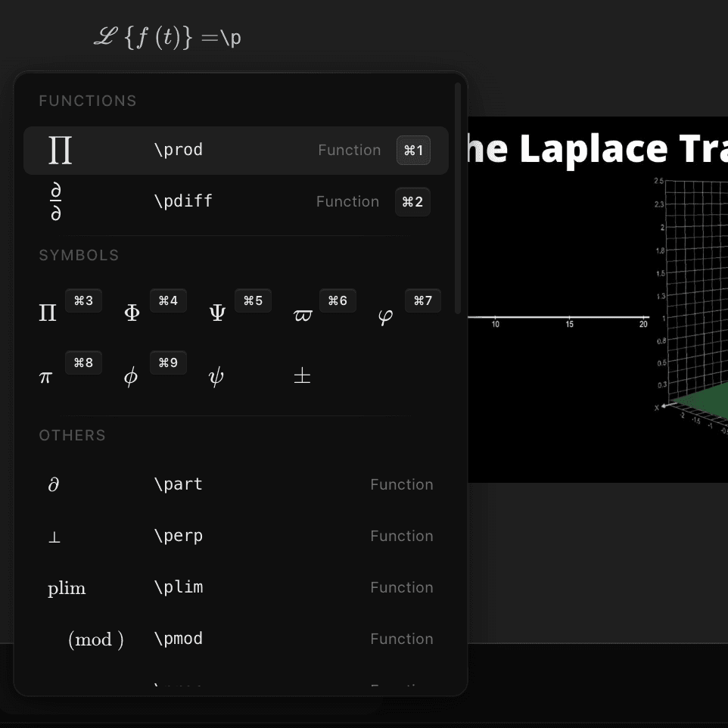Click the ⌘2 shortcut badge
This screenshot has height=728, width=728.
coord(412,202)
